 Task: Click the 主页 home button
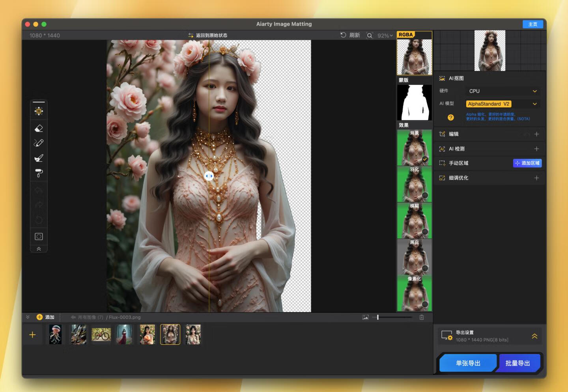533,24
